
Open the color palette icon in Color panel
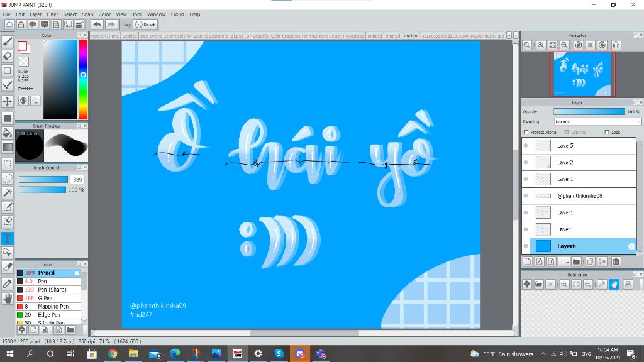point(23,101)
